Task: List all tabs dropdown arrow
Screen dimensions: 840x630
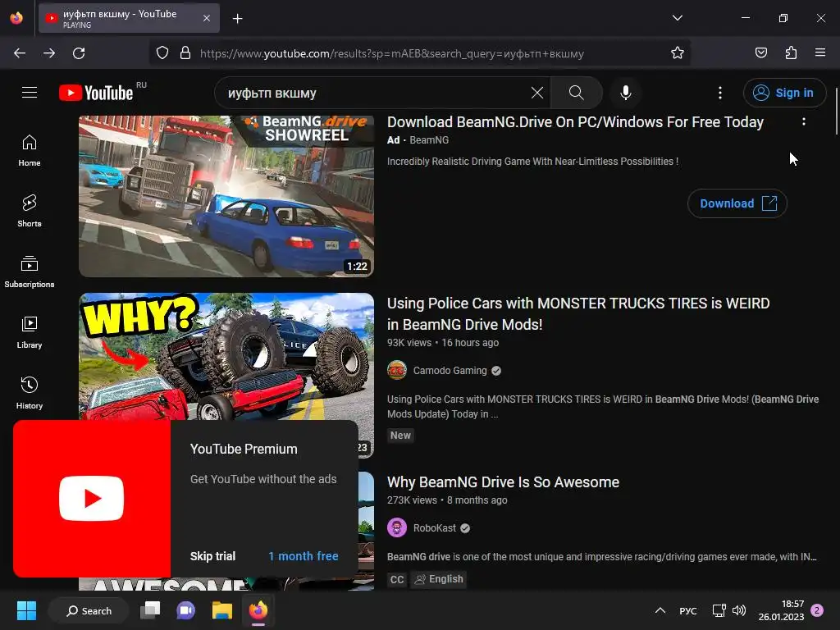Action: 677,18
